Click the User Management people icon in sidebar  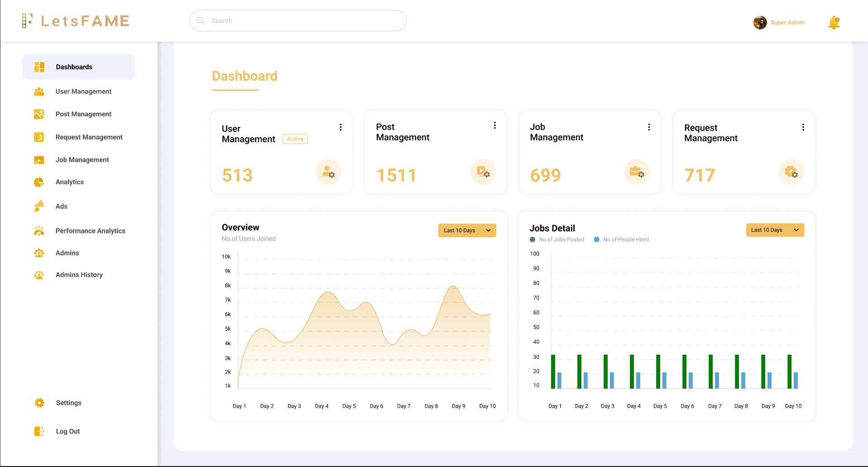pyautogui.click(x=39, y=91)
